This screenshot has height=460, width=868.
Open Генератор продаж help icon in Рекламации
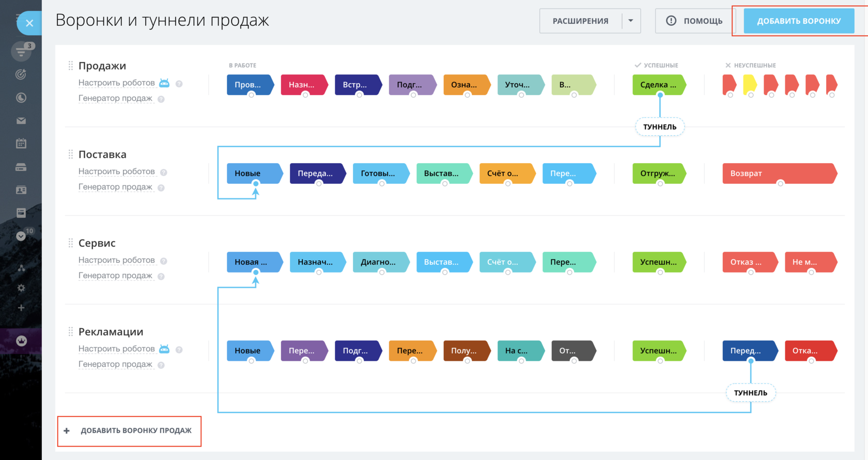161,365
